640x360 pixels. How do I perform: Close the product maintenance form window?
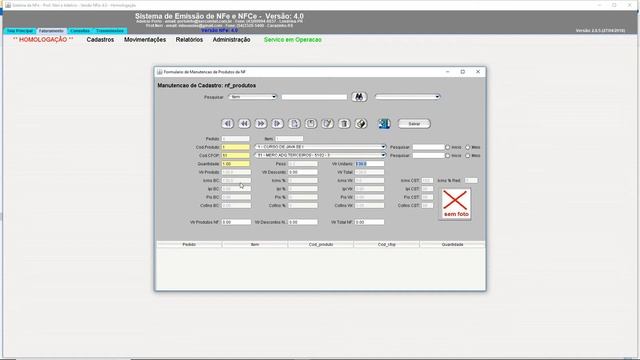pyautogui.click(x=478, y=72)
